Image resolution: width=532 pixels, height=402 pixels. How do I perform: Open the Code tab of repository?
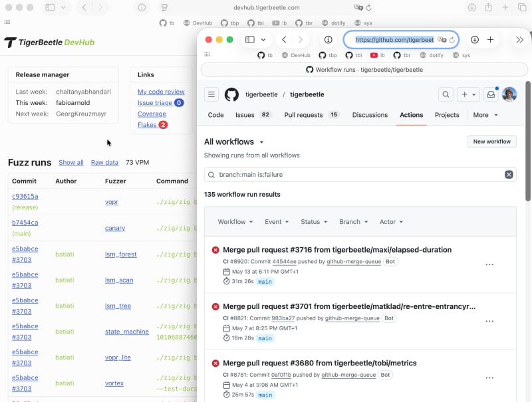point(215,115)
